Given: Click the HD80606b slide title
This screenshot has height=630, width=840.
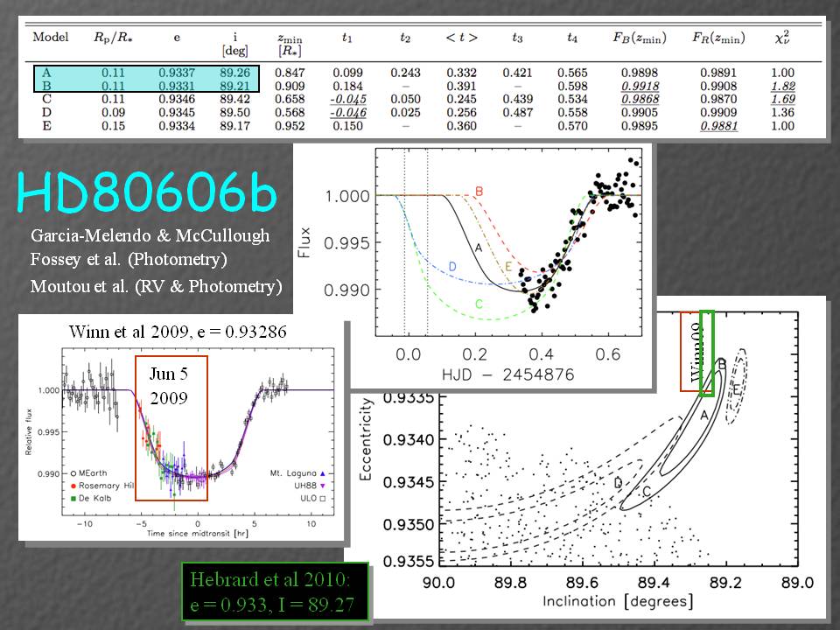Looking at the screenshot, I should click(x=145, y=194).
